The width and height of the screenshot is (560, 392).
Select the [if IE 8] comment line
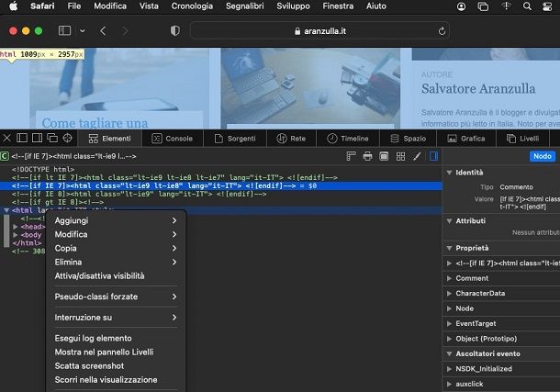139,194
